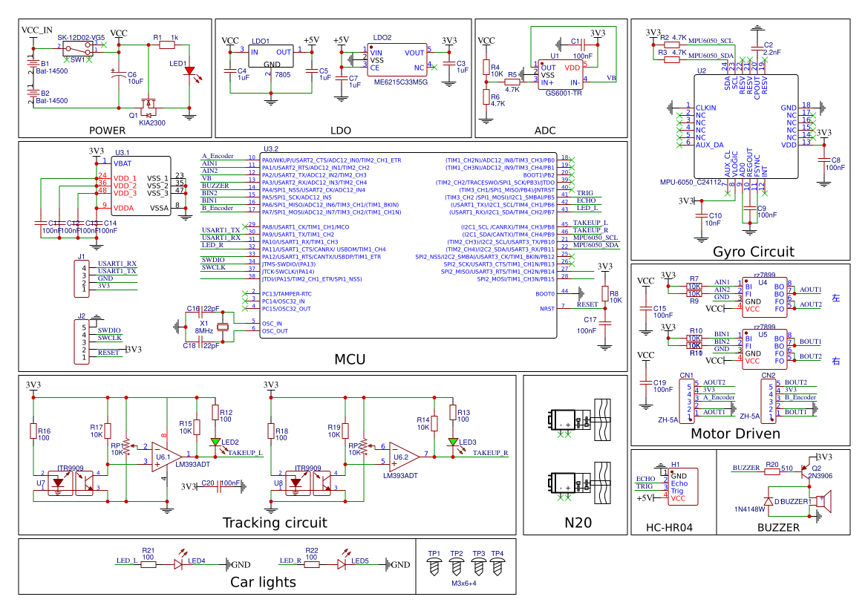The image size is (868, 614).
Task: Click the RP1 potentiometer symbol
Action: pyautogui.click(x=126, y=446)
